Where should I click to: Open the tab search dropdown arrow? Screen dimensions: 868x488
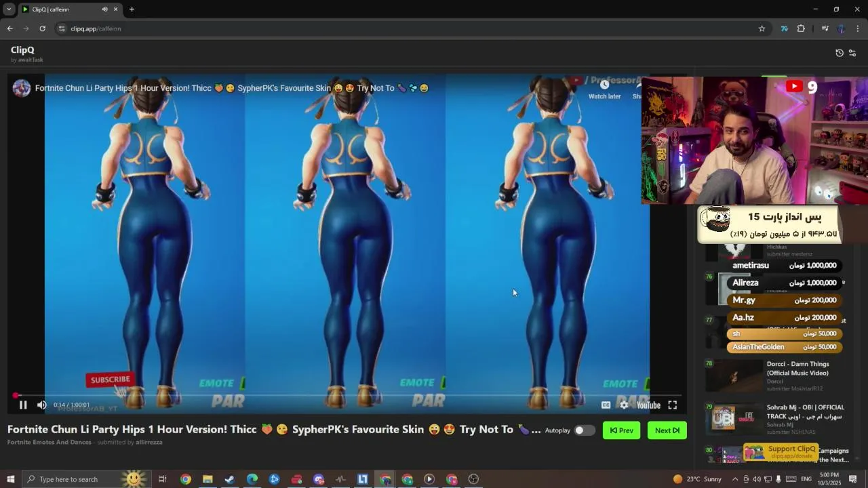9,9
